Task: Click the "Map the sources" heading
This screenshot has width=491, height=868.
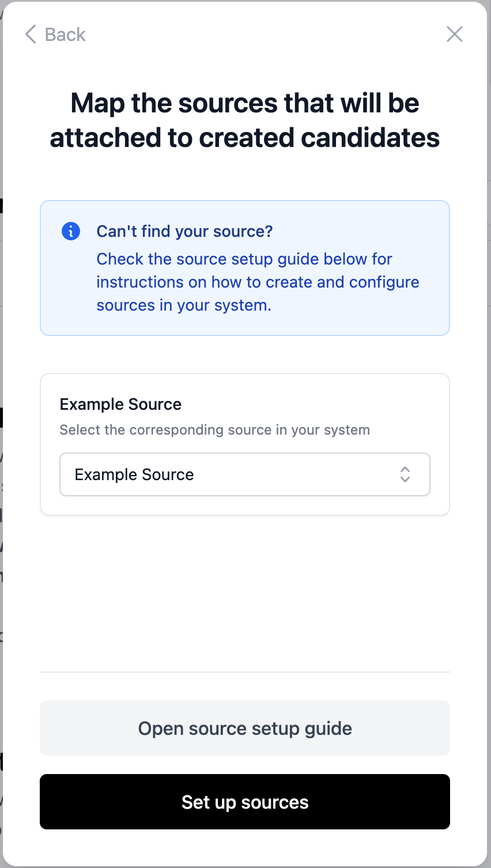Action: coord(245,103)
